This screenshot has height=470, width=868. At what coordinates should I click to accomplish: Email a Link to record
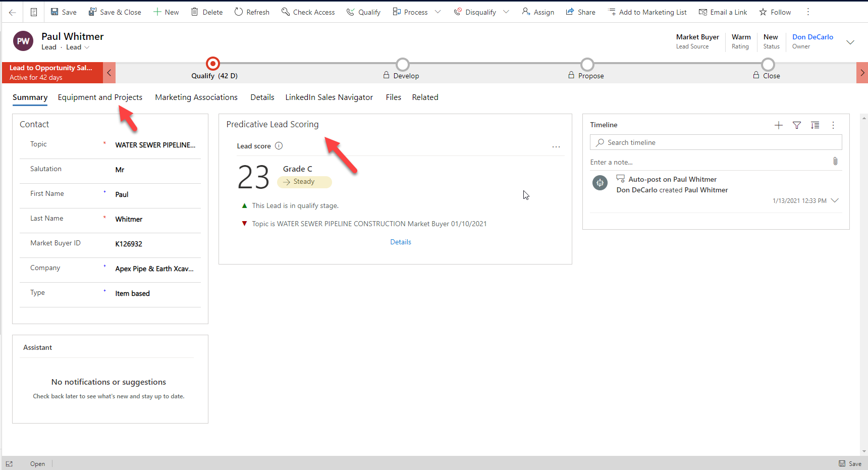coord(723,12)
